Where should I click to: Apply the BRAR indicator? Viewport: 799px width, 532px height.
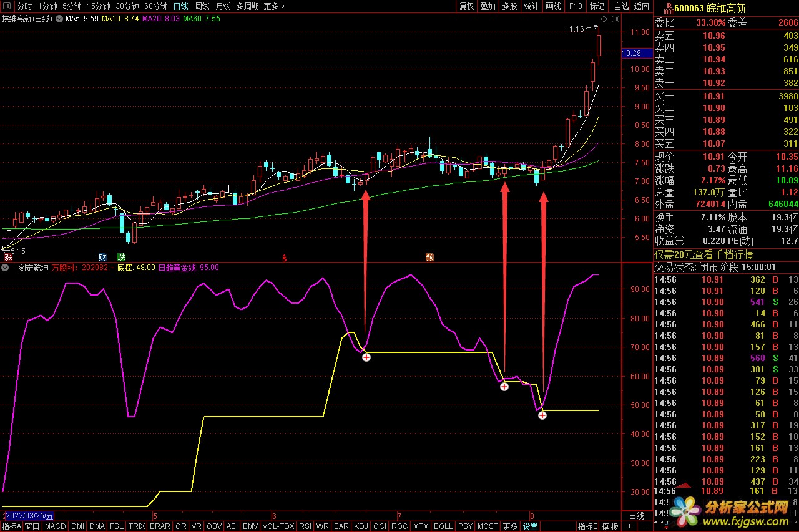pos(160,526)
